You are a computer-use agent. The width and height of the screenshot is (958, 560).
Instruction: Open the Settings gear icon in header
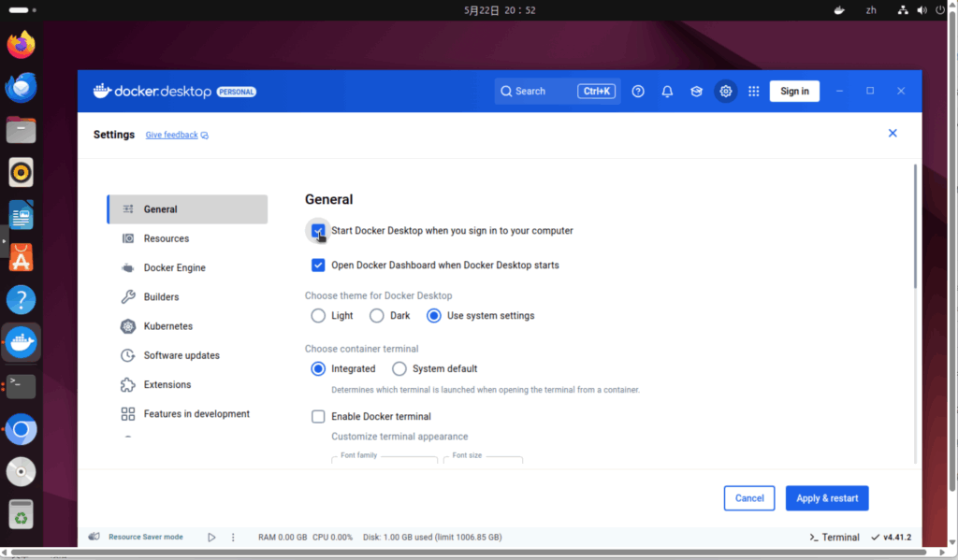click(725, 91)
